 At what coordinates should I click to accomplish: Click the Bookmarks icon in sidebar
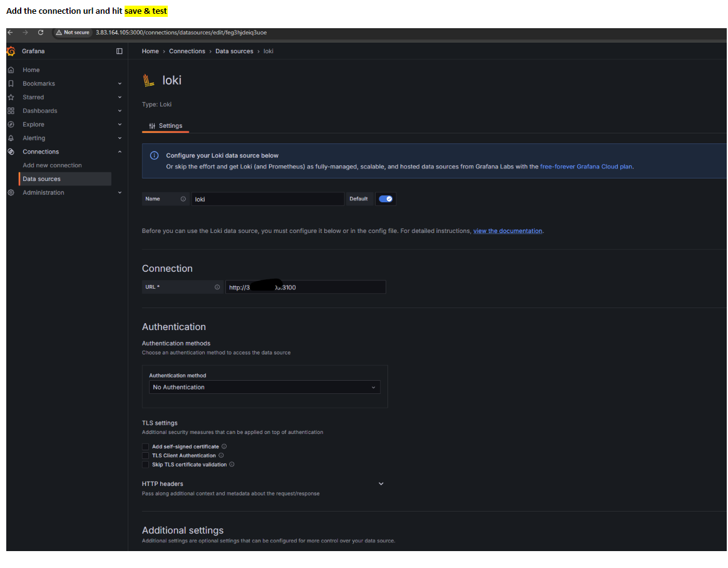click(11, 83)
